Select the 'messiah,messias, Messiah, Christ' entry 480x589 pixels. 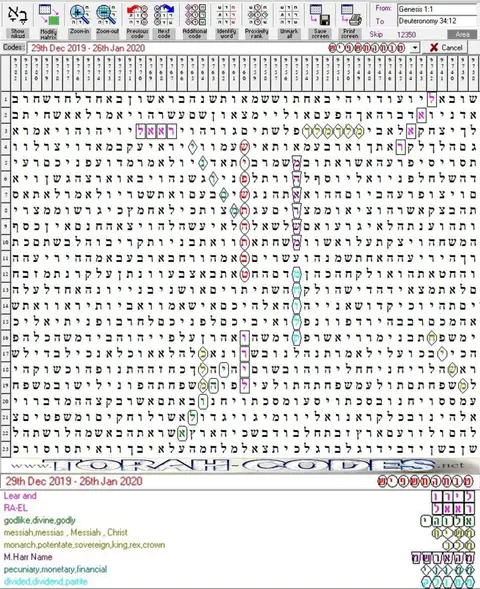(x=65, y=532)
